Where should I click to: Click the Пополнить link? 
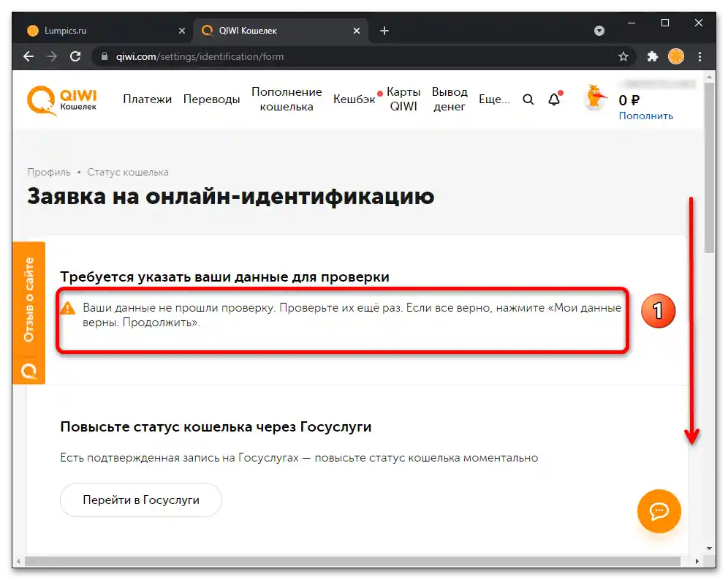pos(645,116)
